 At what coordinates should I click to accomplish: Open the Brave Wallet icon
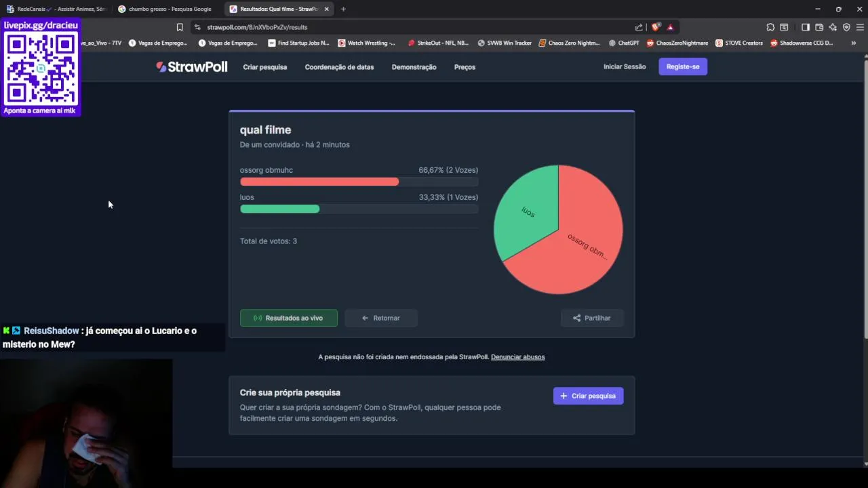click(819, 27)
